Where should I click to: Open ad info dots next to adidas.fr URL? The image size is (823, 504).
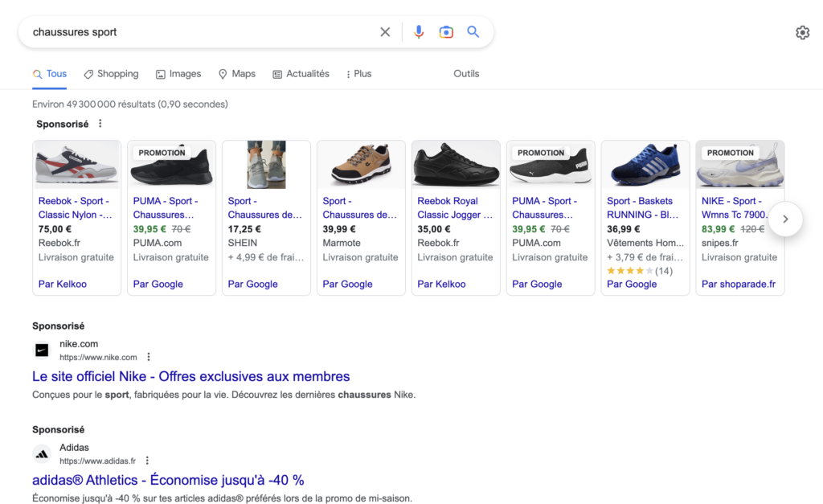147,461
